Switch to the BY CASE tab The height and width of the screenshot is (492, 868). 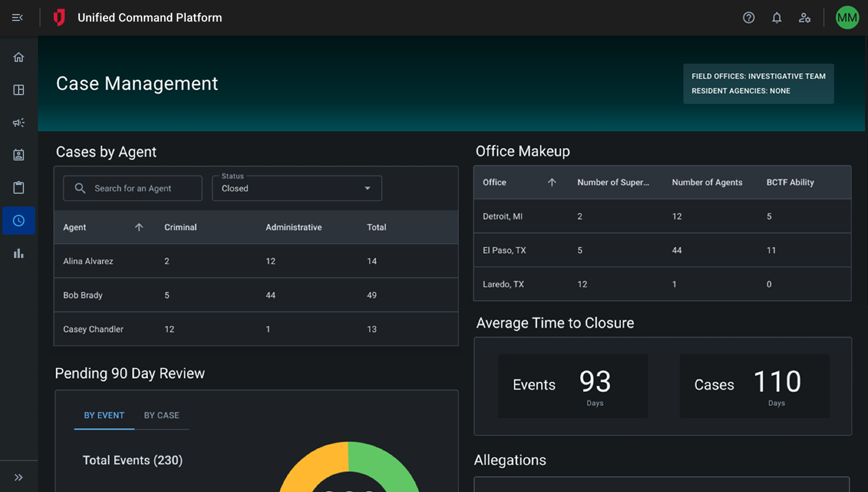tap(161, 416)
